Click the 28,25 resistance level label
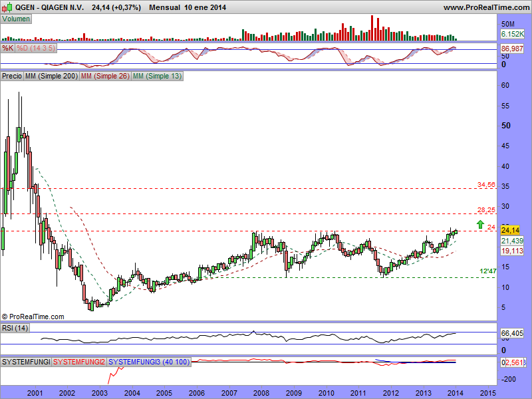This screenshot has width=532, height=399. (x=486, y=210)
